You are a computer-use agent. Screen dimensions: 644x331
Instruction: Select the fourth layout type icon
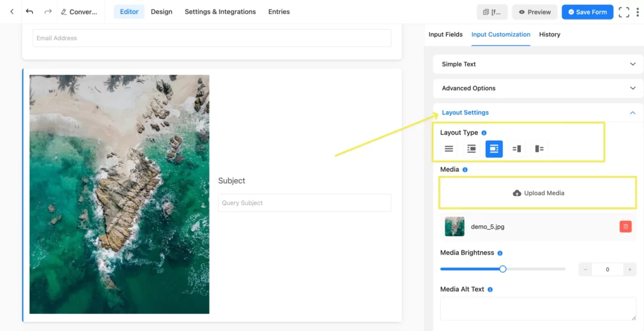point(517,149)
